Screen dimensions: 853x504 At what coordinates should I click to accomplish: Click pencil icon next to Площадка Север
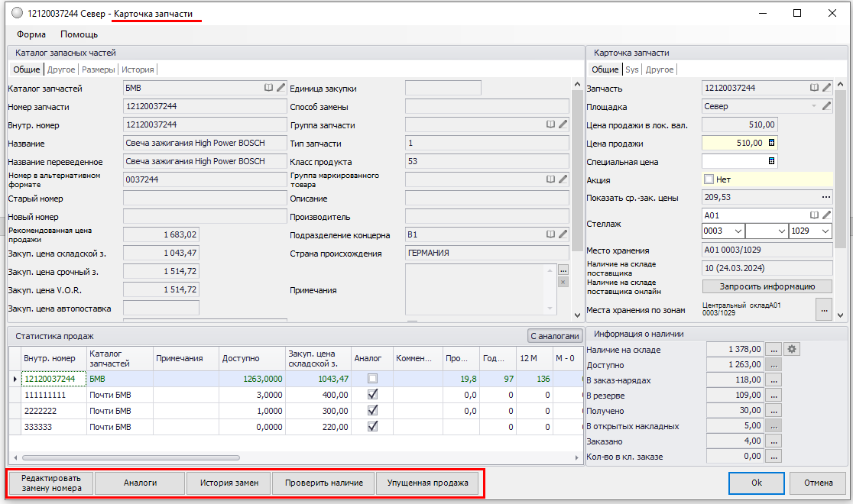tap(826, 106)
